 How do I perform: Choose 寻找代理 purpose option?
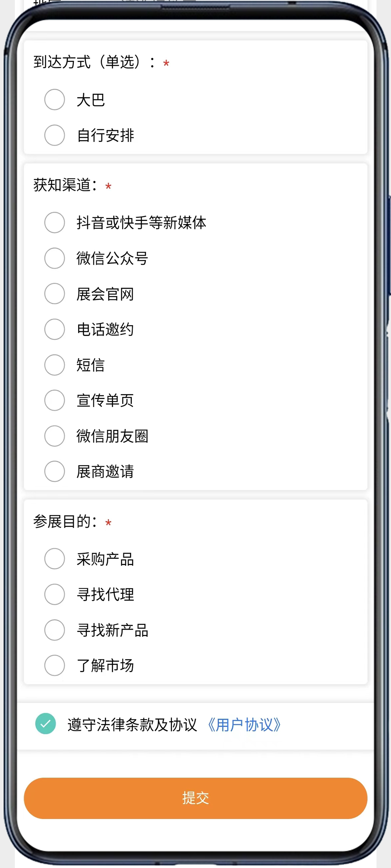55,594
